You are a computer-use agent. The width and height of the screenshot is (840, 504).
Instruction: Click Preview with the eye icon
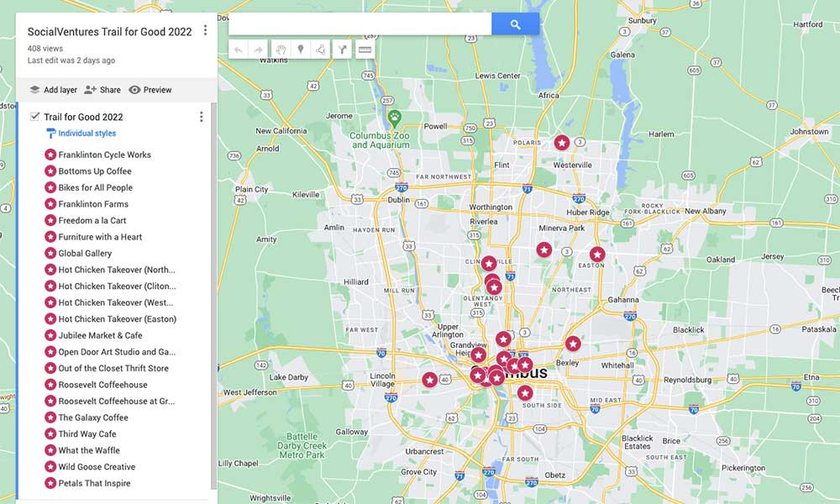point(150,90)
